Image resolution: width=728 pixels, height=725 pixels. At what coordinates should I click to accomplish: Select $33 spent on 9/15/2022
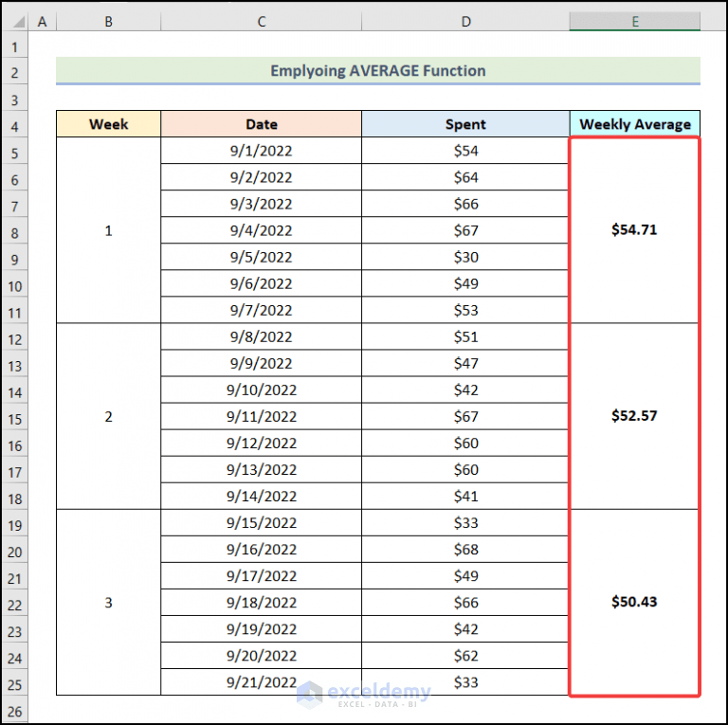pyautogui.click(x=465, y=522)
